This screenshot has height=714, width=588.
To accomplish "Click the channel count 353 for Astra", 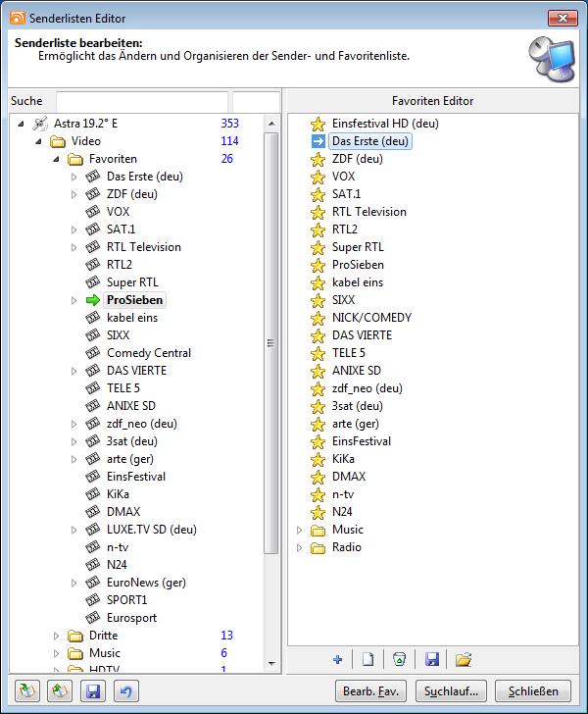I will click(230, 124).
